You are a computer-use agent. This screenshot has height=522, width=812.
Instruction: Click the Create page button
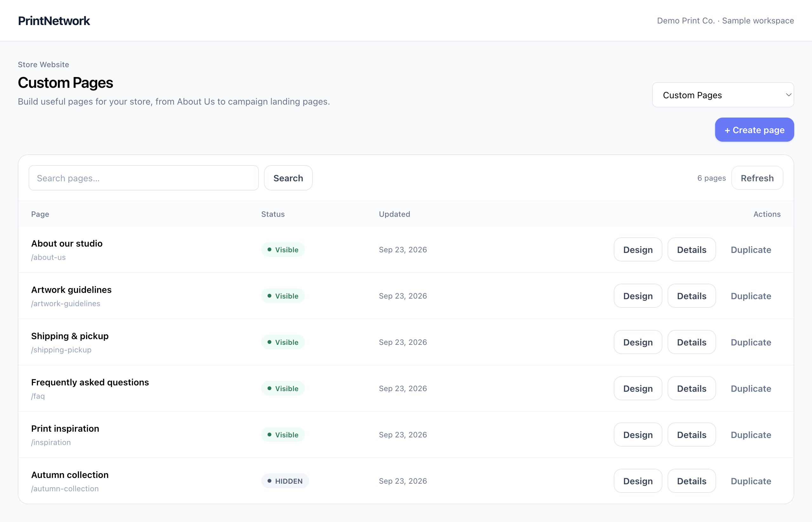pos(754,130)
